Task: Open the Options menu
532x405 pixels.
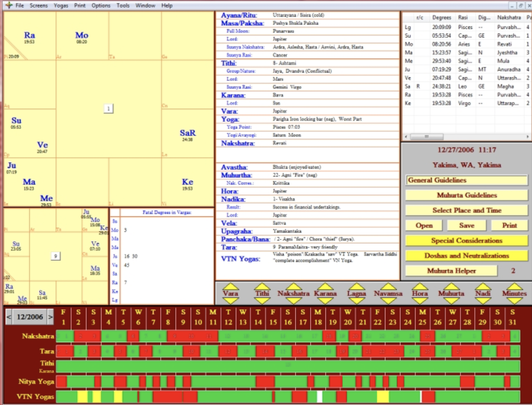Action: (x=101, y=5)
